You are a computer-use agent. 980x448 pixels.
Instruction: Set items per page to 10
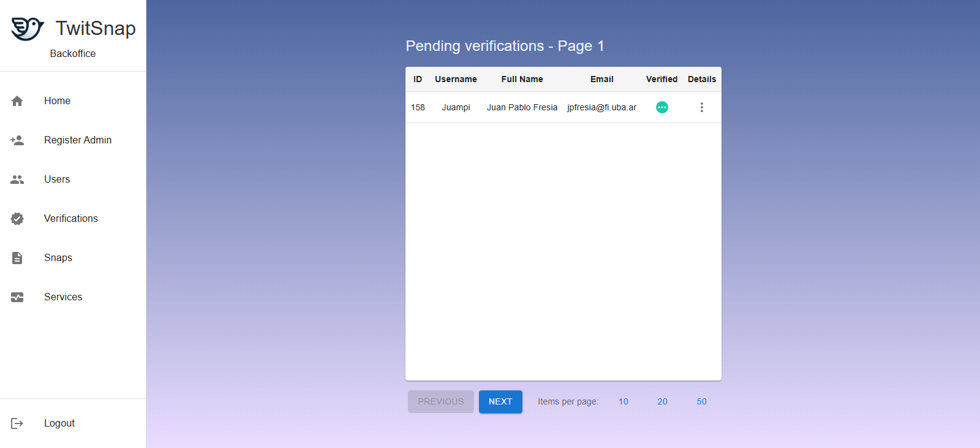623,401
